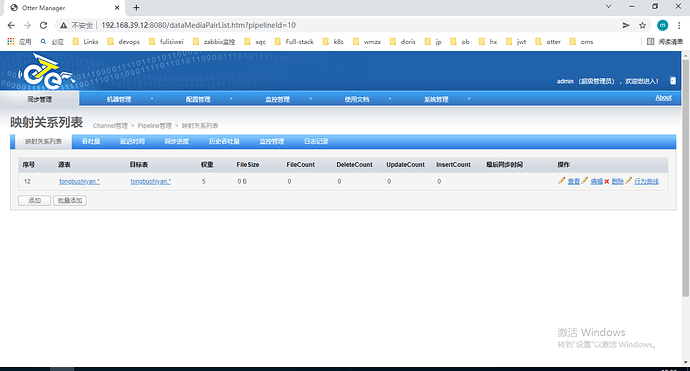Switch to the 日志记录 tab

point(316,141)
